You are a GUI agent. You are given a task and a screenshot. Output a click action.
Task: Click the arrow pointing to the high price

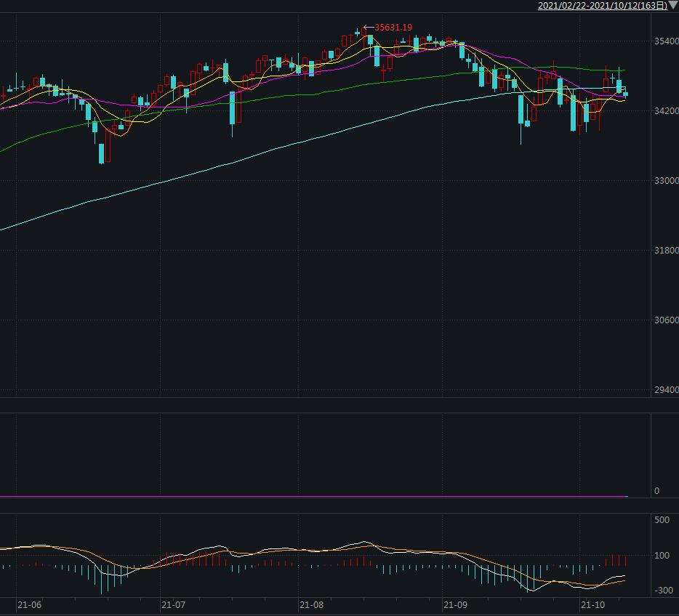(368, 28)
